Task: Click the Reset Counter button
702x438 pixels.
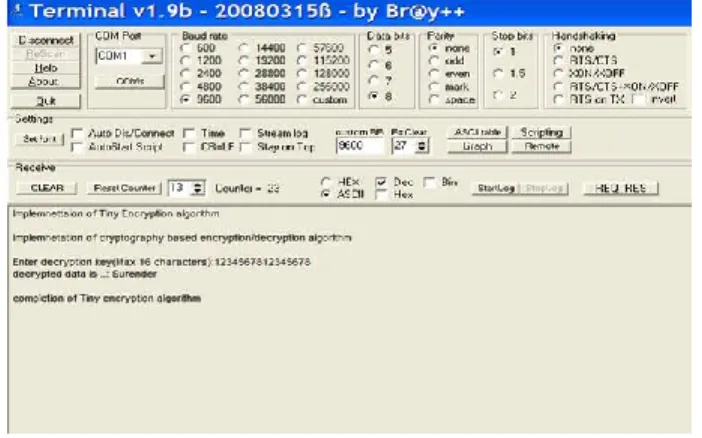Action: 124,188
